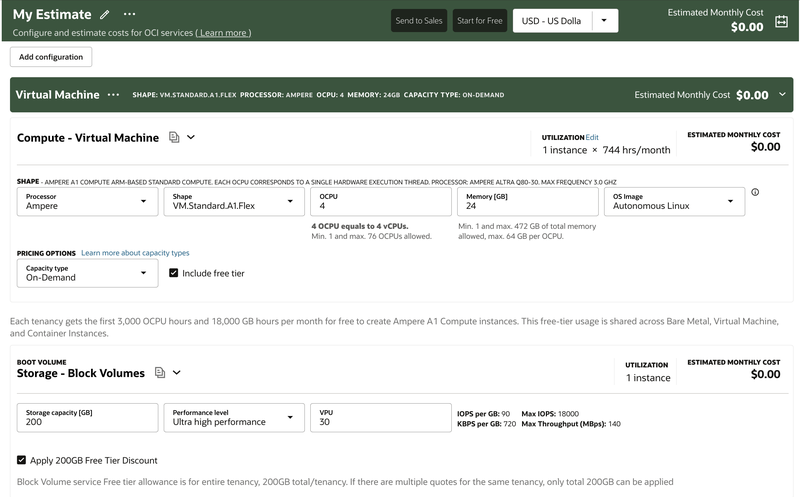Click the copy icon next to Storage - Block Volumes
Viewport: 800px width, 497px height.
point(160,372)
